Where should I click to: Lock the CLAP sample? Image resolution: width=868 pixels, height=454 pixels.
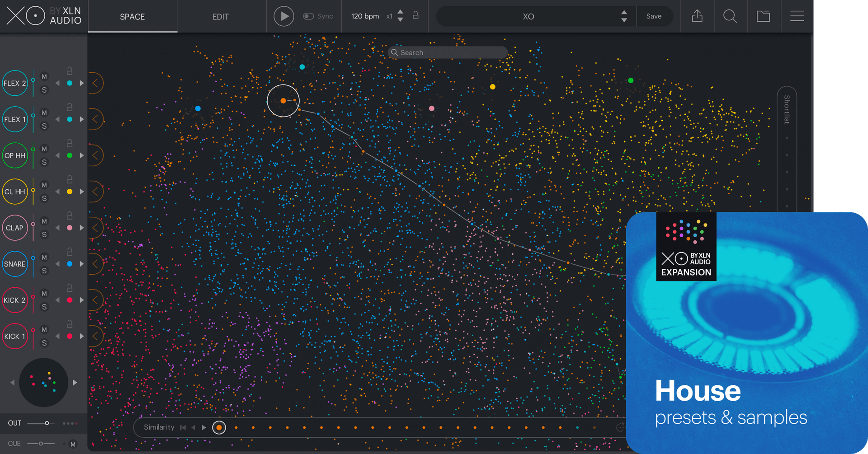(70, 215)
